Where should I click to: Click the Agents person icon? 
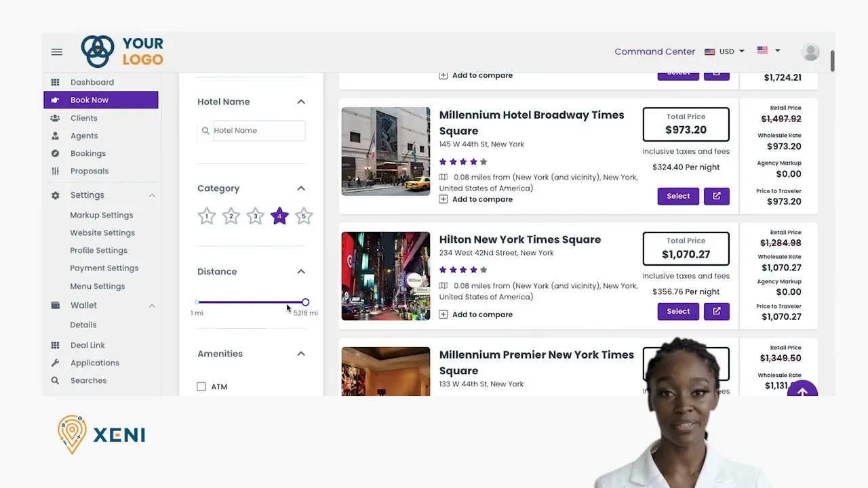tap(56, 136)
